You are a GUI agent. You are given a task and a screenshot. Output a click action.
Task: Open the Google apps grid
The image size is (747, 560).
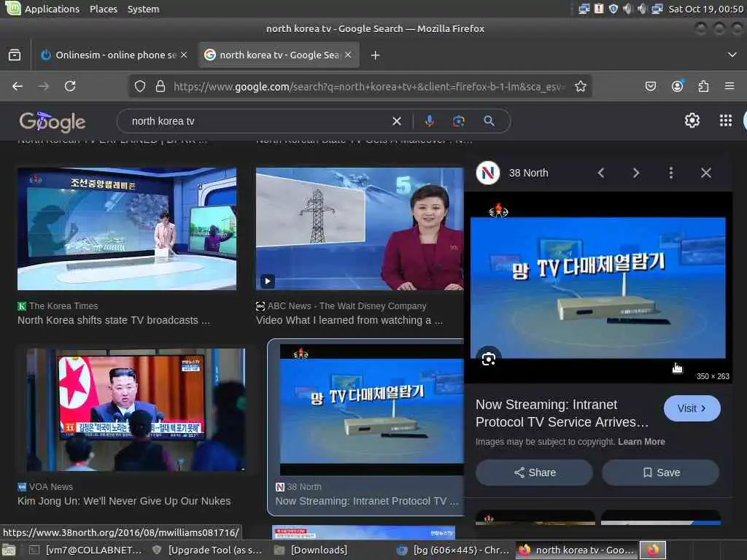pyautogui.click(x=726, y=120)
